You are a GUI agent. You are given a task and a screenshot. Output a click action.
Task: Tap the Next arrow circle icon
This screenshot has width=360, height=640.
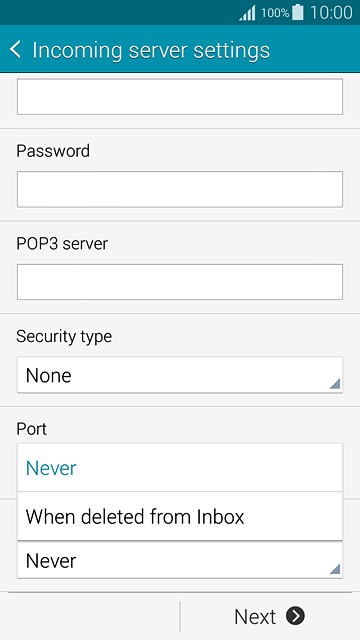pyautogui.click(x=295, y=616)
